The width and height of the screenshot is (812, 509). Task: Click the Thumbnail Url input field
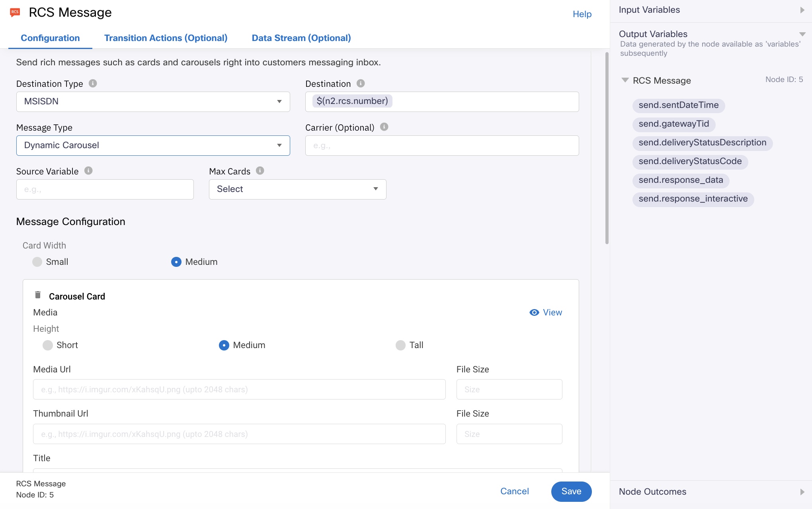click(239, 434)
